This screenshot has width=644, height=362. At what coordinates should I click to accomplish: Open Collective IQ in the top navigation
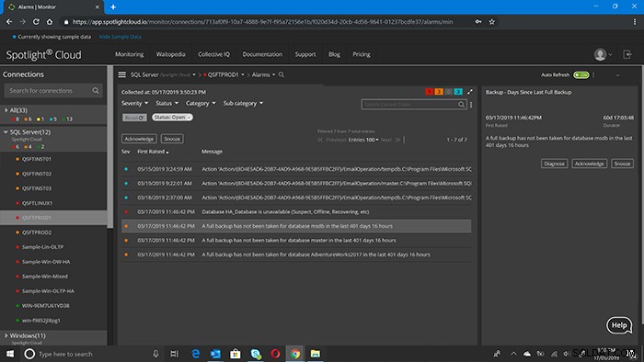tap(214, 54)
